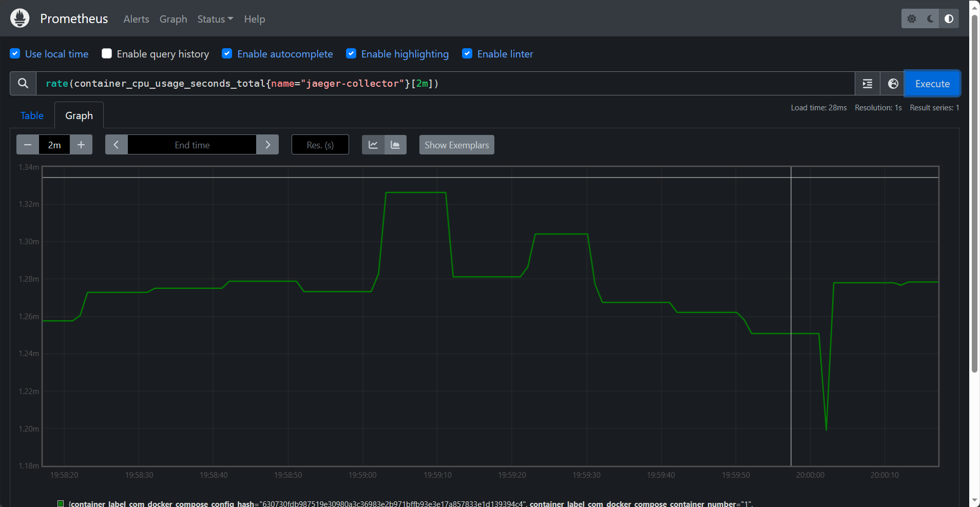
Task: Click the 1.28m y-axis label
Action: [29, 279]
